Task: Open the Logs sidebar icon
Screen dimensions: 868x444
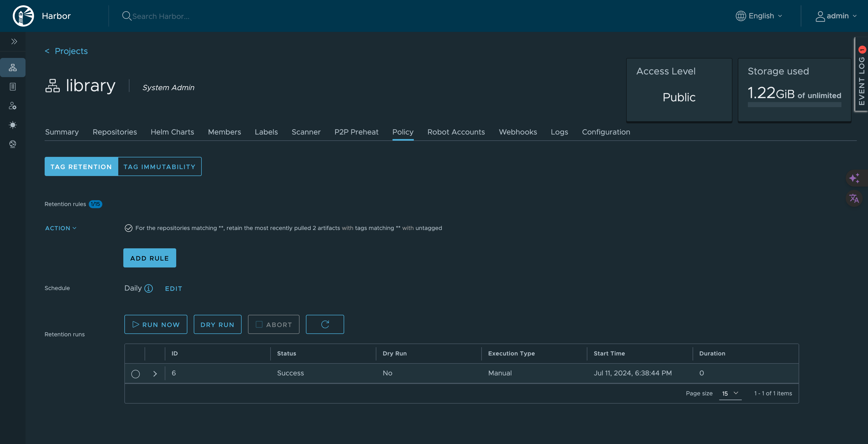Action: click(x=13, y=87)
